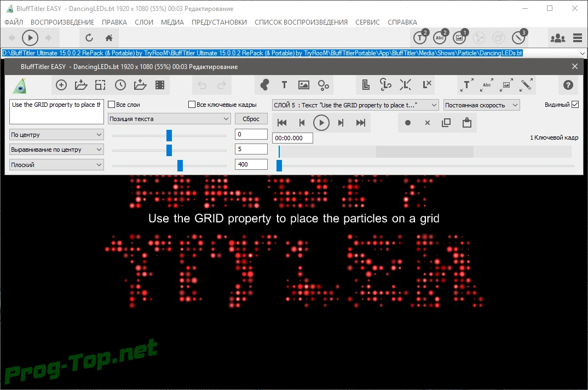Open the ФАЙЛ menu

click(14, 22)
